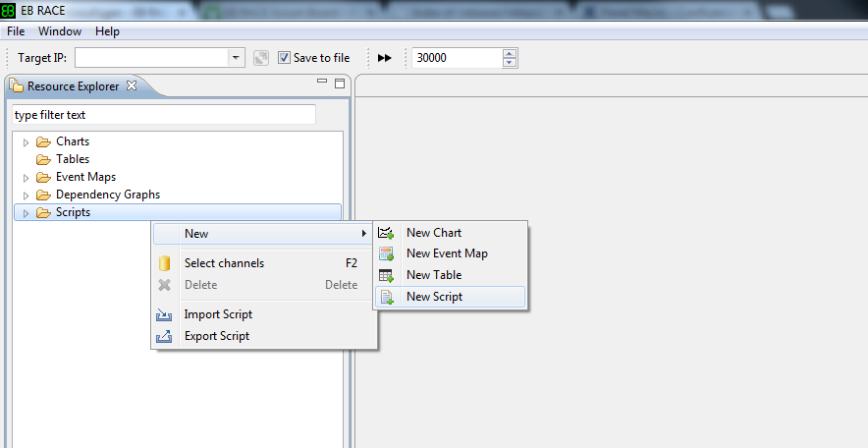
Task: Open the Target IP dropdown arrow
Action: (236, 58)
